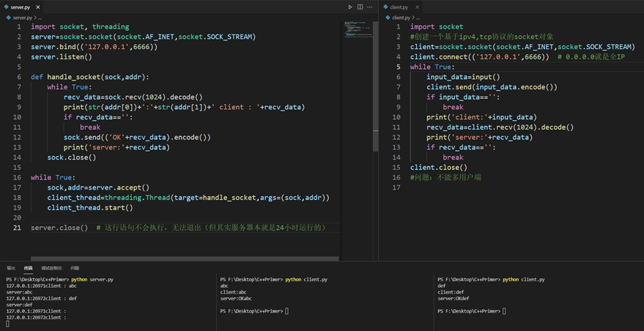Click 'sock,addr=server.accept()' in server.py

98,187
